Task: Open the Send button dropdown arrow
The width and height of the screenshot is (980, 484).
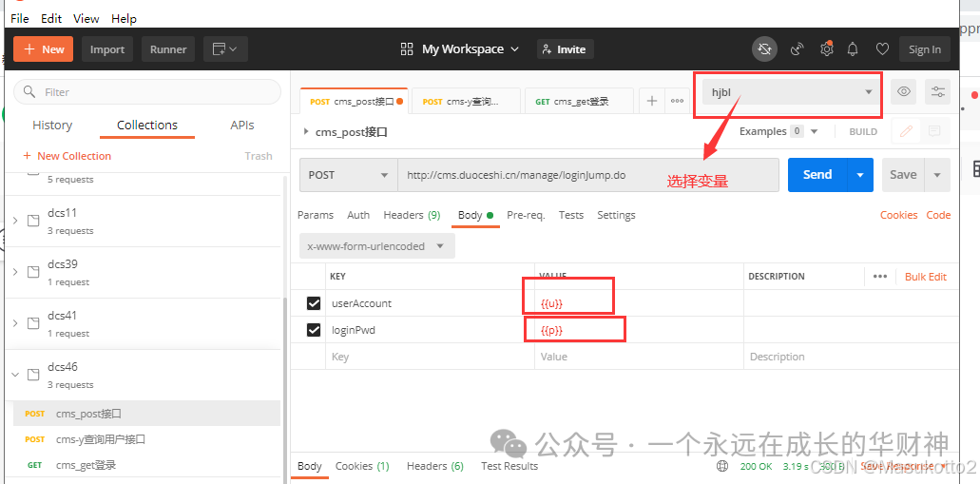Action: coord(860,174)
